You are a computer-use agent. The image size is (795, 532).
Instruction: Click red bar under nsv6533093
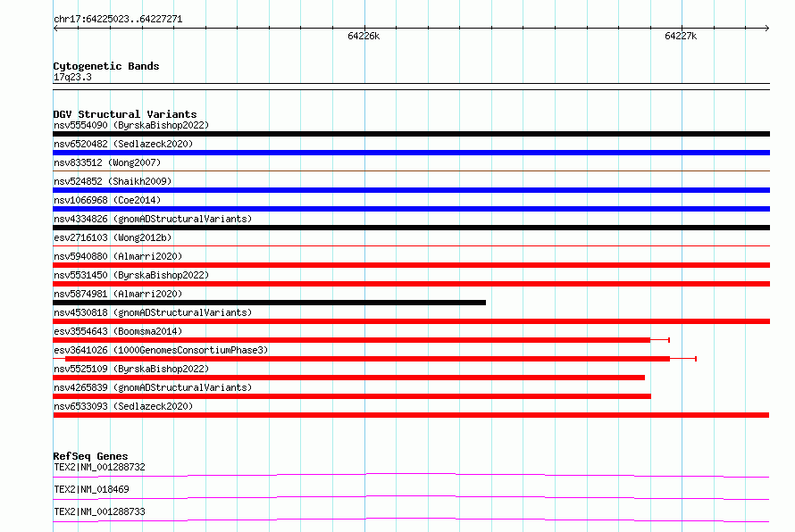[x=411, y=415]
